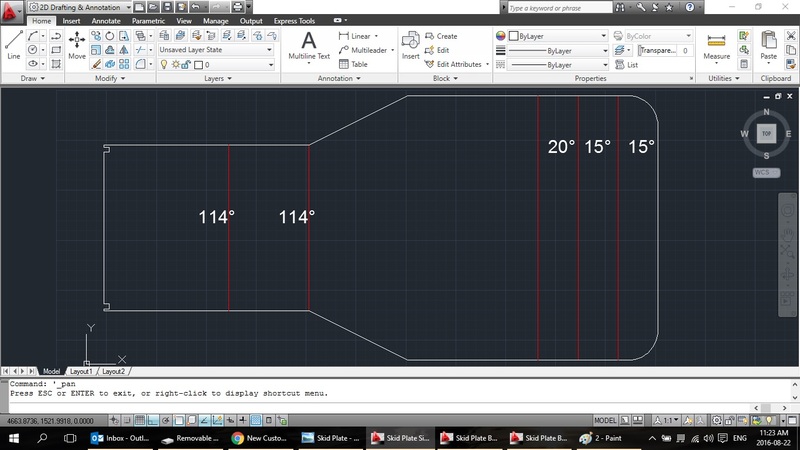This screenshot has height=450, width=800.
Task: Open the Help question mark icon
Action: [690, 7]
